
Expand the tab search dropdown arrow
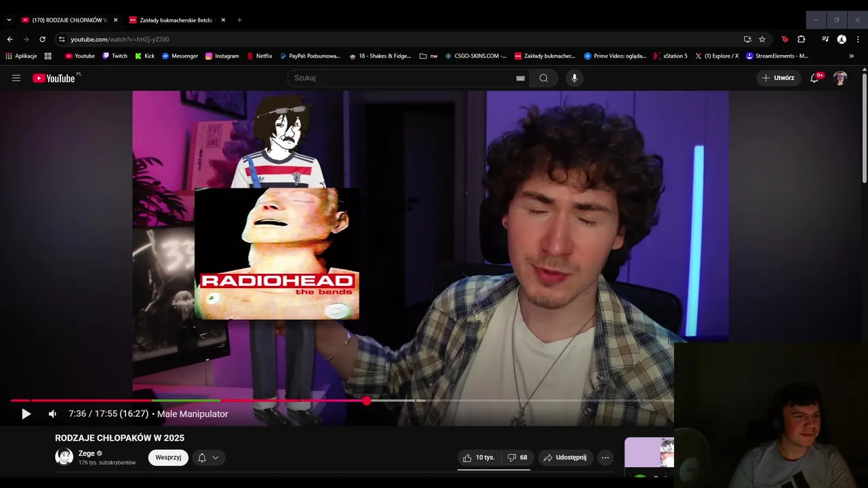[x=9, y=20]
